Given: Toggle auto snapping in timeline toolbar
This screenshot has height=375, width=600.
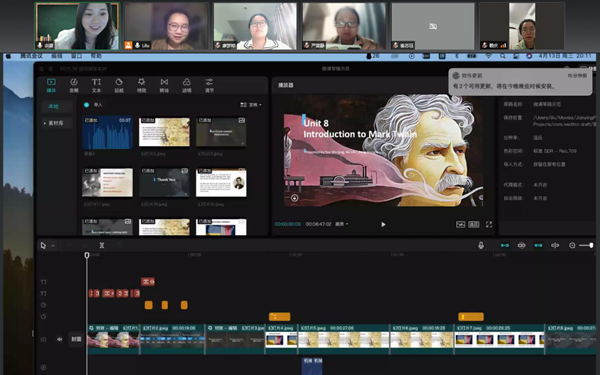Looking at the screenshot, I should [x=522, y=245].
